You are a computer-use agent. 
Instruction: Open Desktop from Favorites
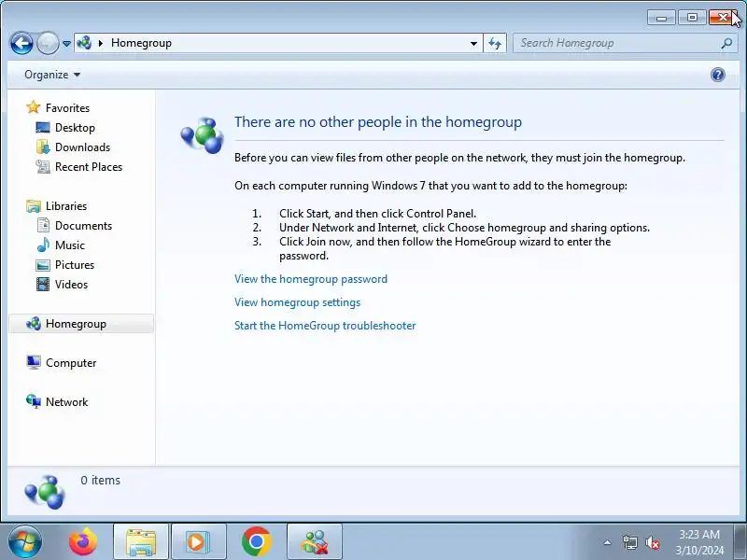point(75,128)
